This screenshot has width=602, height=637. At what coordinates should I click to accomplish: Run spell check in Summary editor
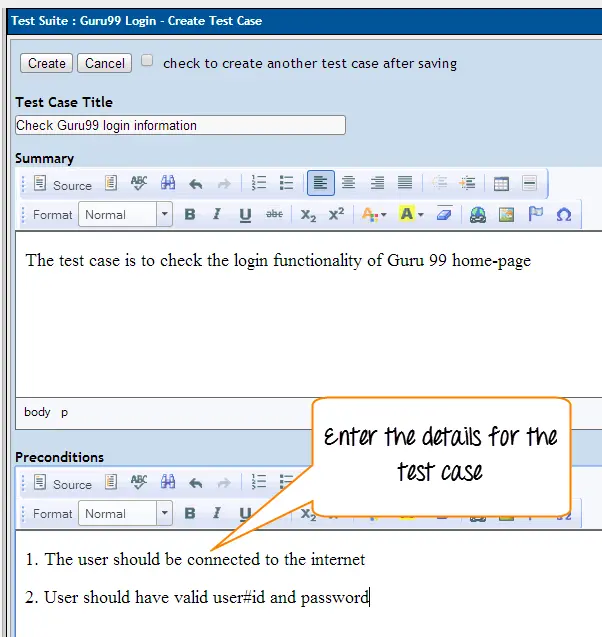point(139,183)
